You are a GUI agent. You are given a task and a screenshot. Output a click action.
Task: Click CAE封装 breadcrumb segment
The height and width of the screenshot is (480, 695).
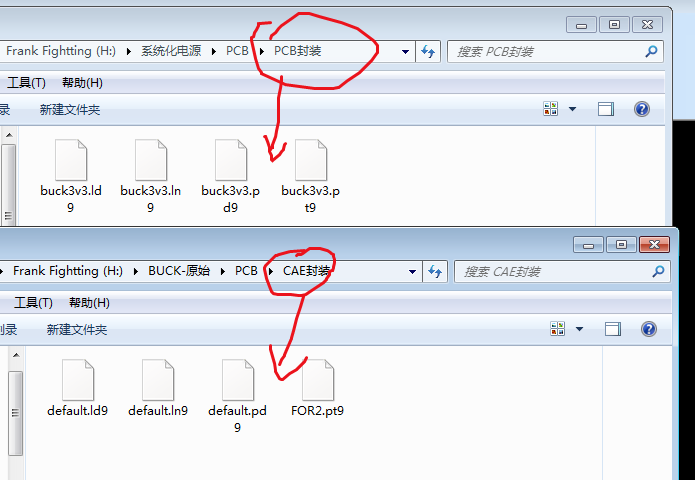(307, 271)
